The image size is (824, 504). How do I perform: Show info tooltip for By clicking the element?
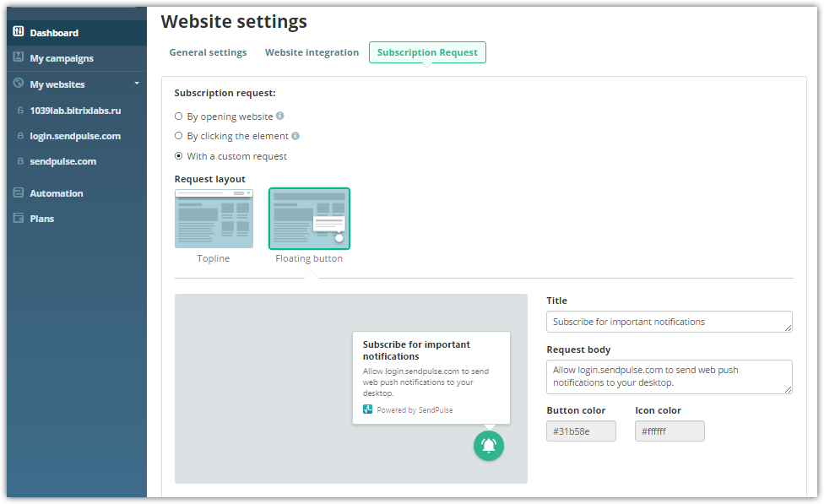[295, 136]
